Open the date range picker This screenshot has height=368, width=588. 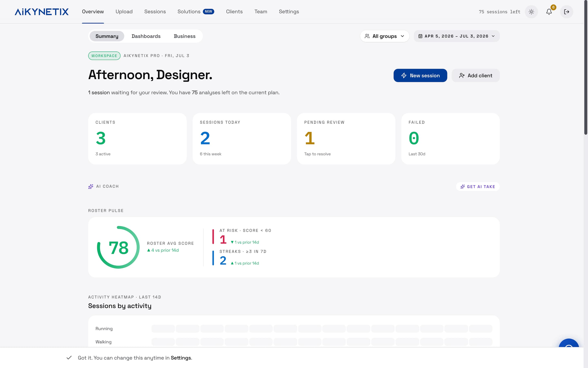pyautogui.click(x=457, y=36)
